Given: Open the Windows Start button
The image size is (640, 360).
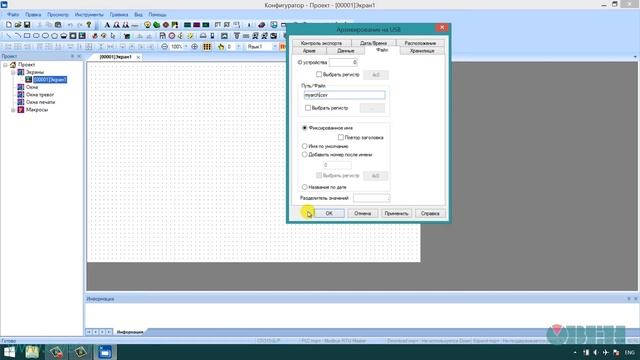Looking at the screenshot, I should pos(9,352).
